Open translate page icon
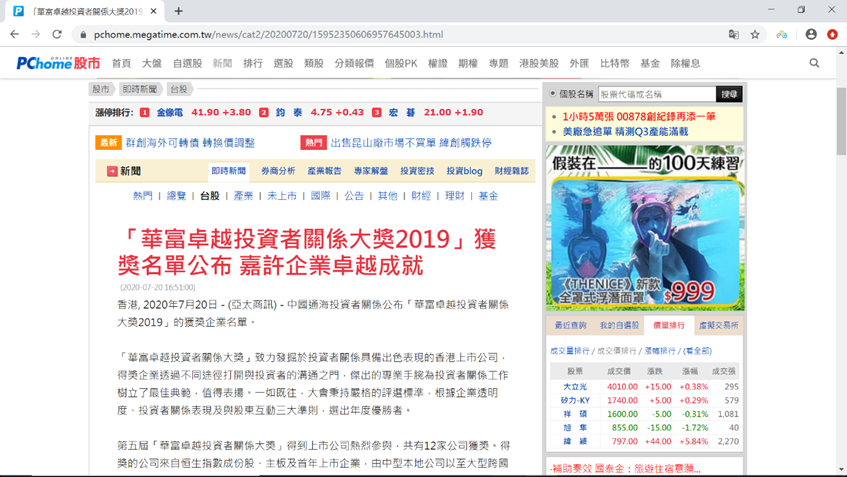 click(734, 34)
